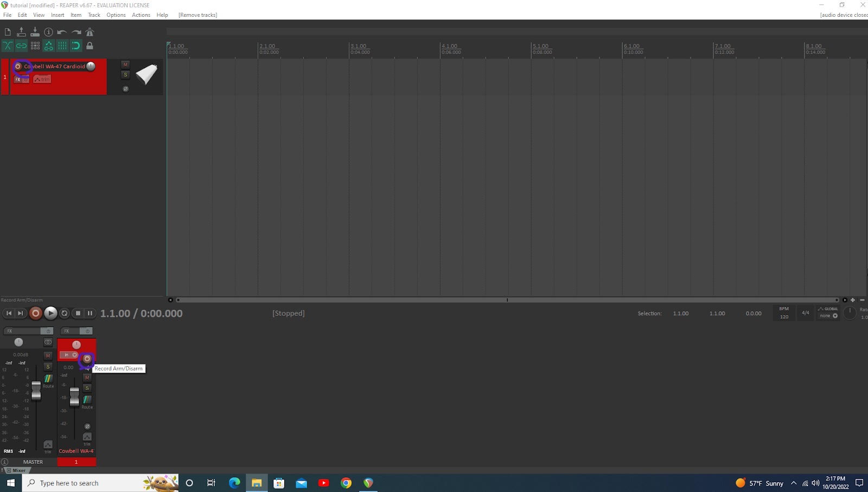Open the Edit menu
This screenshot has width=868, height=492.
pos(22,15)
